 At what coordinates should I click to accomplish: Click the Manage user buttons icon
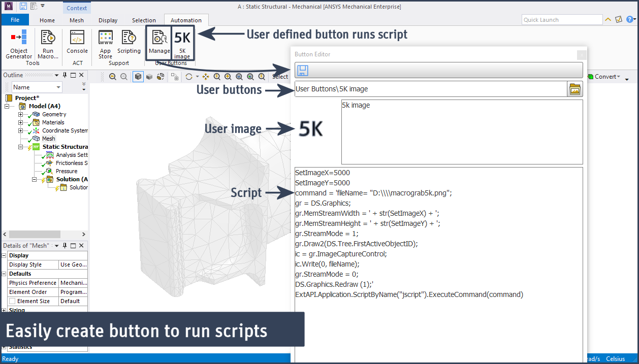pos(159,42)
